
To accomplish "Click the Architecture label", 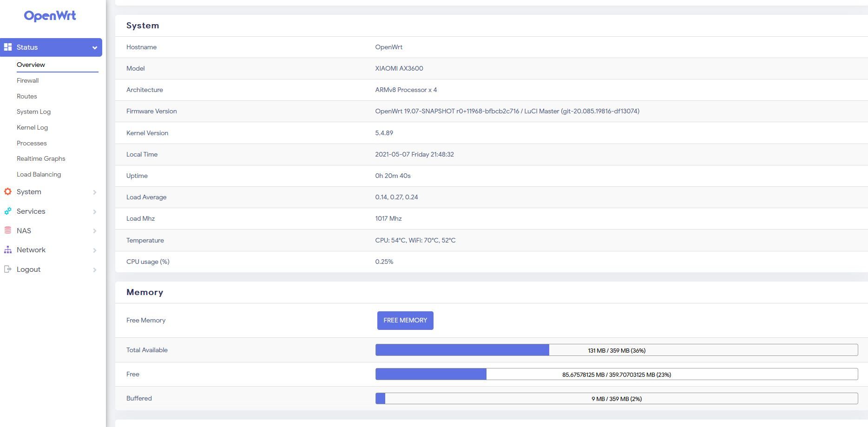I will [145, 90].
